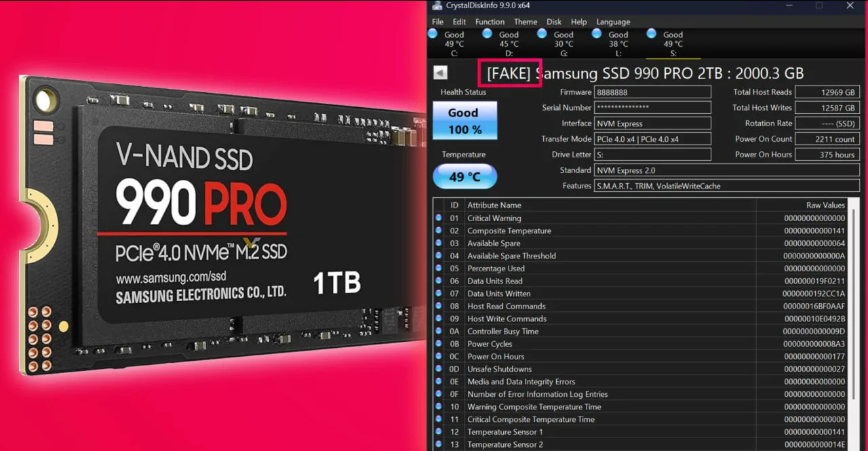Click the previous disk arrow button
Image resolution: width=868 pixels, height=451 pixels.
[440, 73]
